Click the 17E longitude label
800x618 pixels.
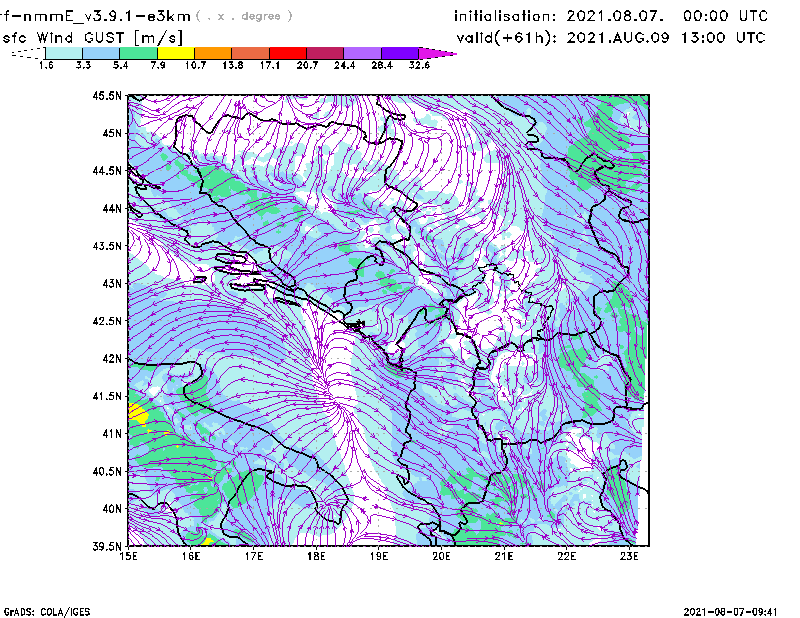254,556
